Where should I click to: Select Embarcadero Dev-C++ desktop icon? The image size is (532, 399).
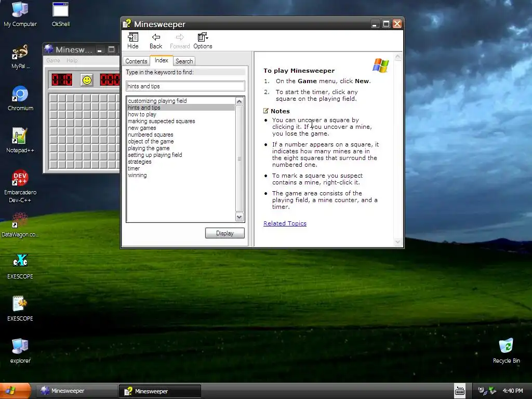coord(20,187)
